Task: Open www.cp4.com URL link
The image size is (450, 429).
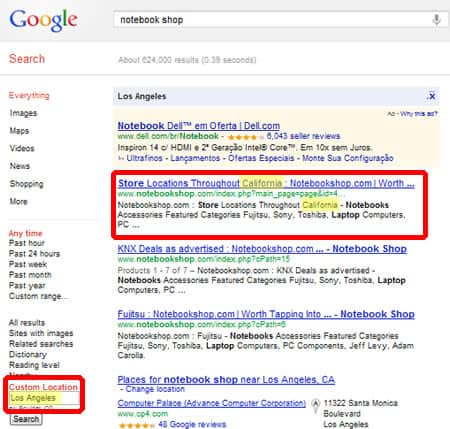Action: point(143,414)
